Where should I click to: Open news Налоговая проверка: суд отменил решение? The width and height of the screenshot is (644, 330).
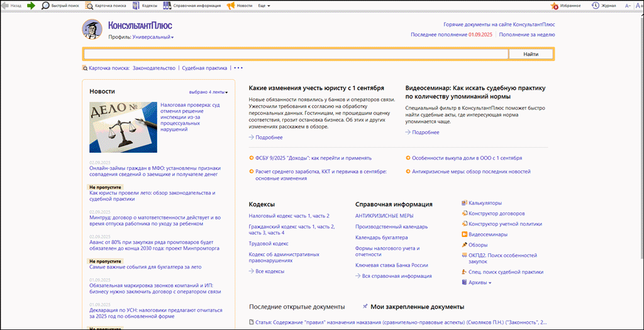(190, 117)
